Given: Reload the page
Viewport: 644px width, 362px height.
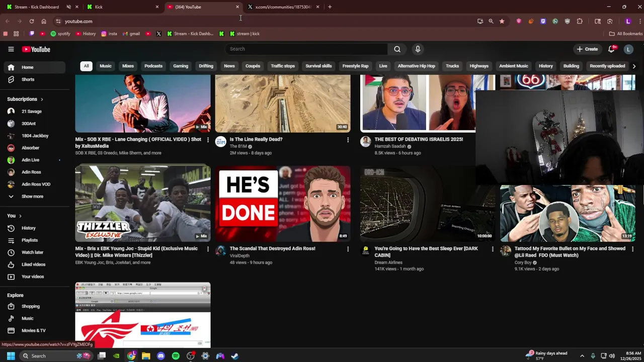Looking at the screenshot, I should coord(32,21).
